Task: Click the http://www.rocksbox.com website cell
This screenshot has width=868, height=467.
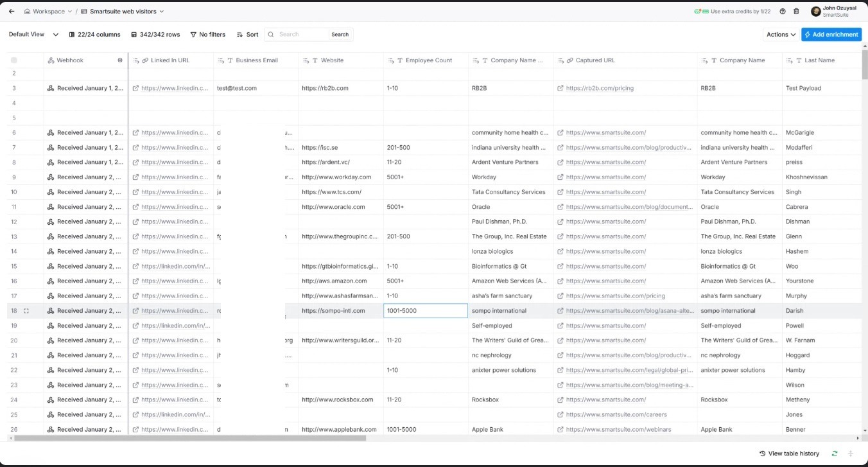Action: [x=341, y=400]
